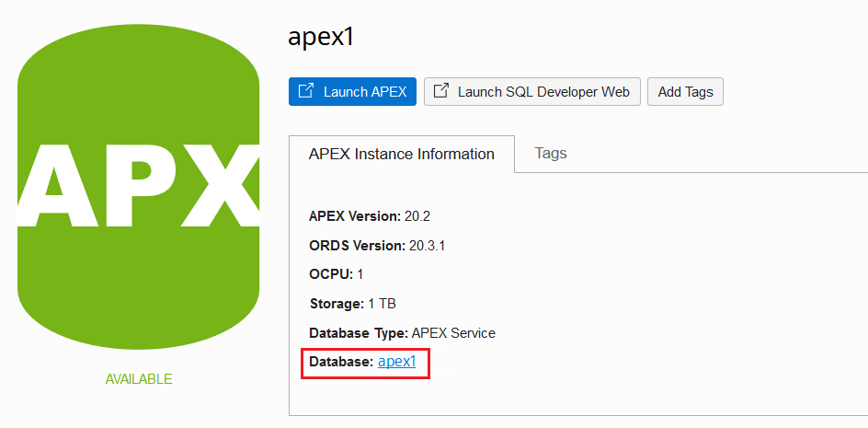Open the apex1 database link
This screenshot has width=868, height=428.
tap(397, 362)
